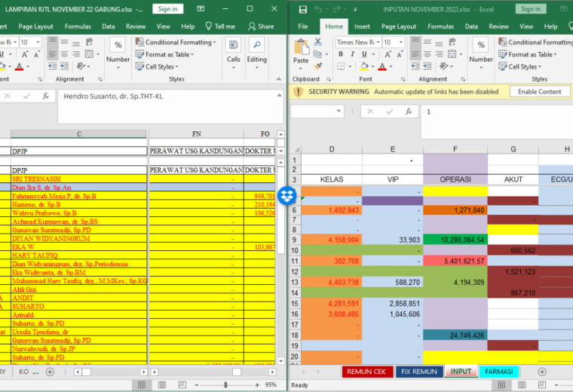Click the Format Painter brush icon

[x=318, y=66]
